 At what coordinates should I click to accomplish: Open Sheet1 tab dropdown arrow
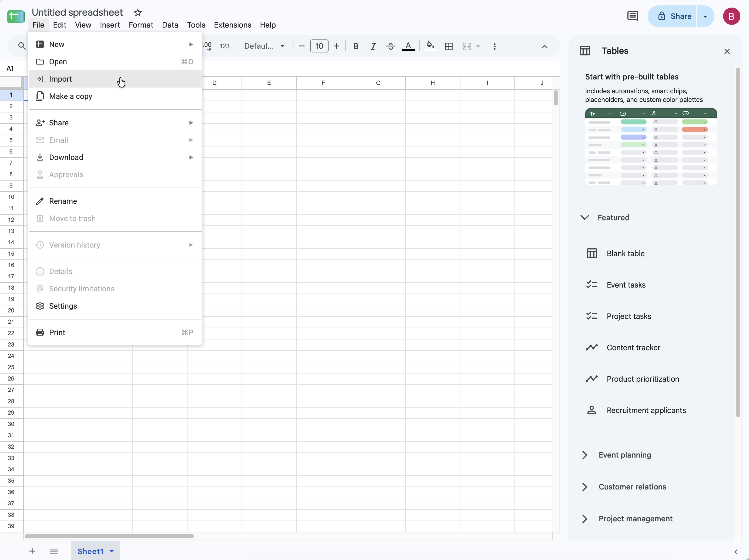[x=112, y=552]
